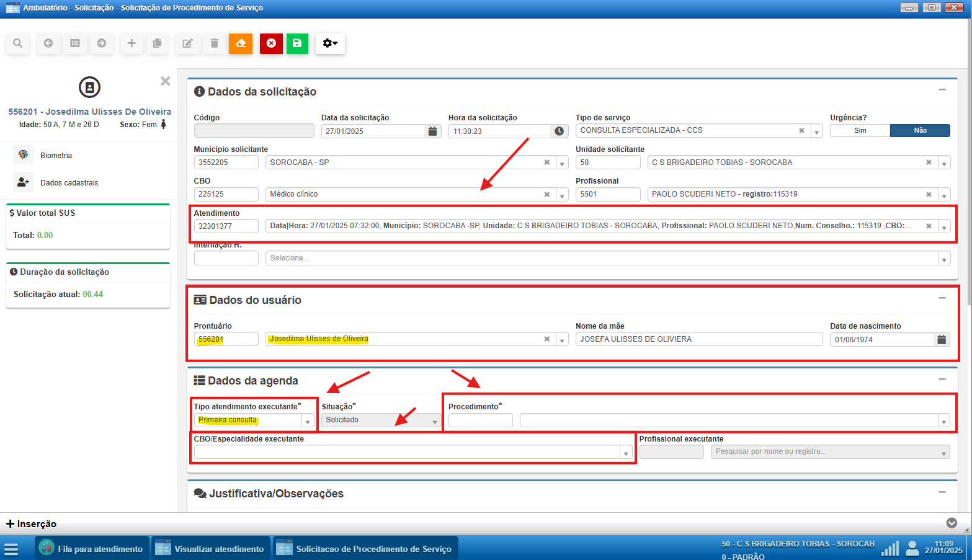Collapse the Dados da solicitação panel
972x560 pixels.
click(x=942, y=90)
